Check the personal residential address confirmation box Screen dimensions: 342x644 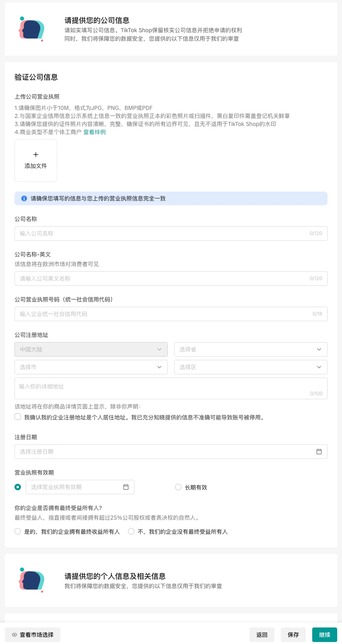click(18, 417)
